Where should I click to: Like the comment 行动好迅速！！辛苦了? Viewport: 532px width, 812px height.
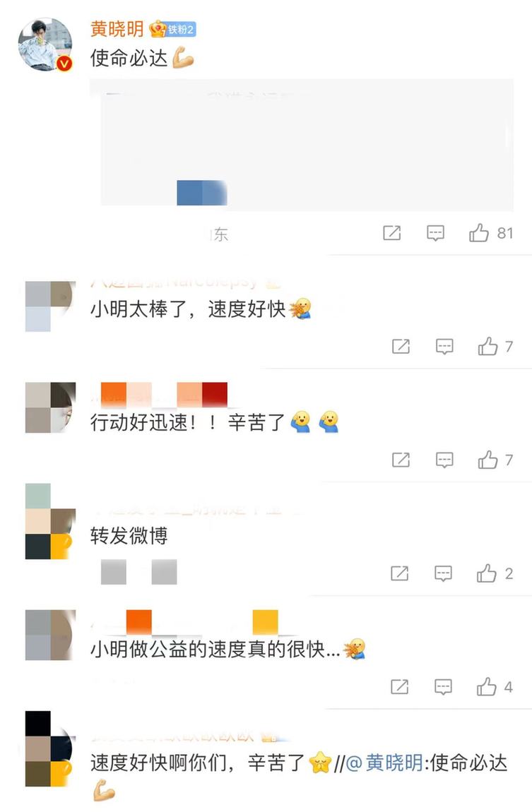pos(487,460)
